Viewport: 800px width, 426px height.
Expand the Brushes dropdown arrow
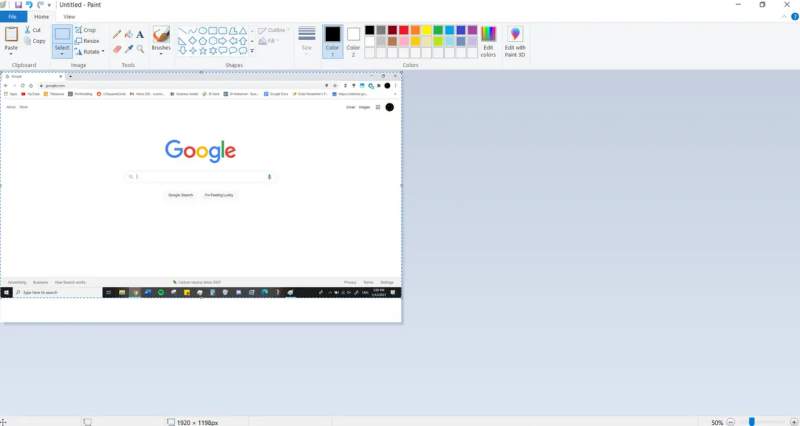coord(161,54)
